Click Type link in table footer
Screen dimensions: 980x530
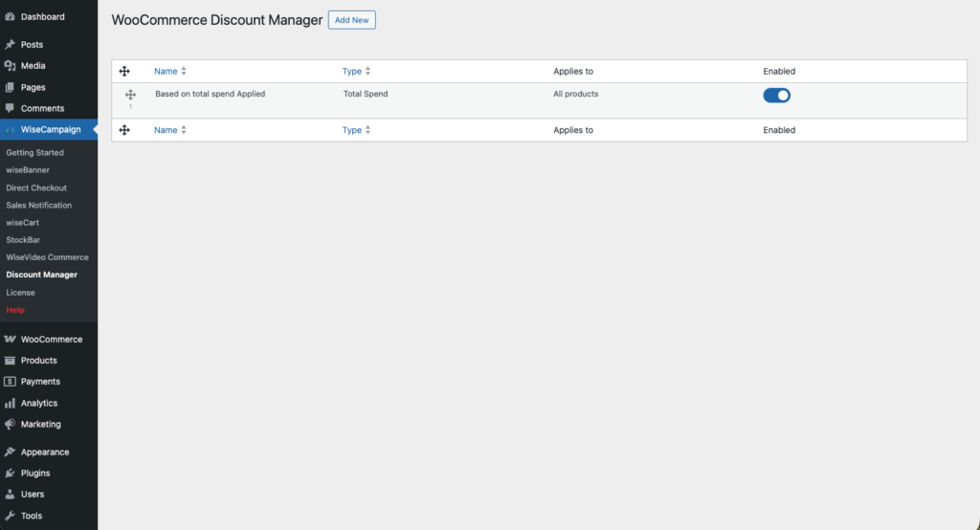point(352,130)
